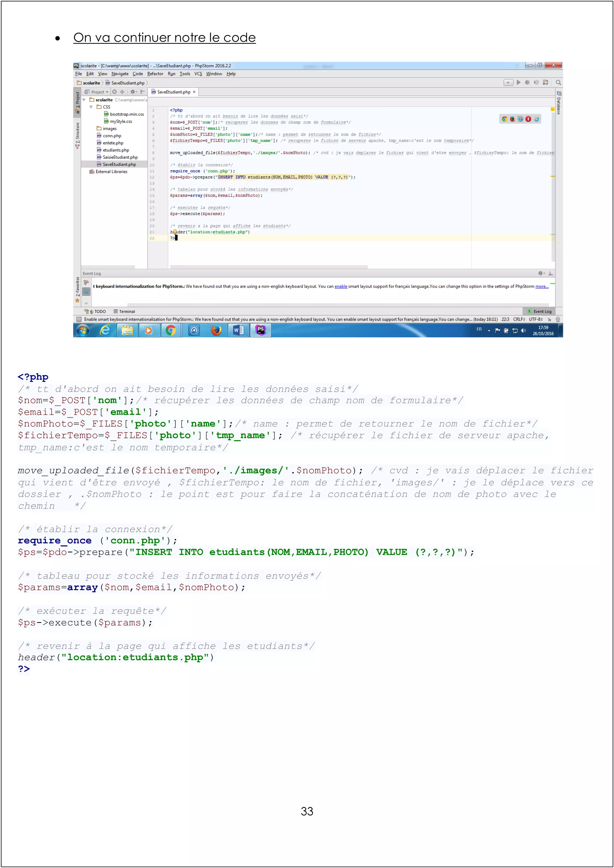Click Hector inspector icon in status bar
The image size is (614, 868).
coord(558,320)
